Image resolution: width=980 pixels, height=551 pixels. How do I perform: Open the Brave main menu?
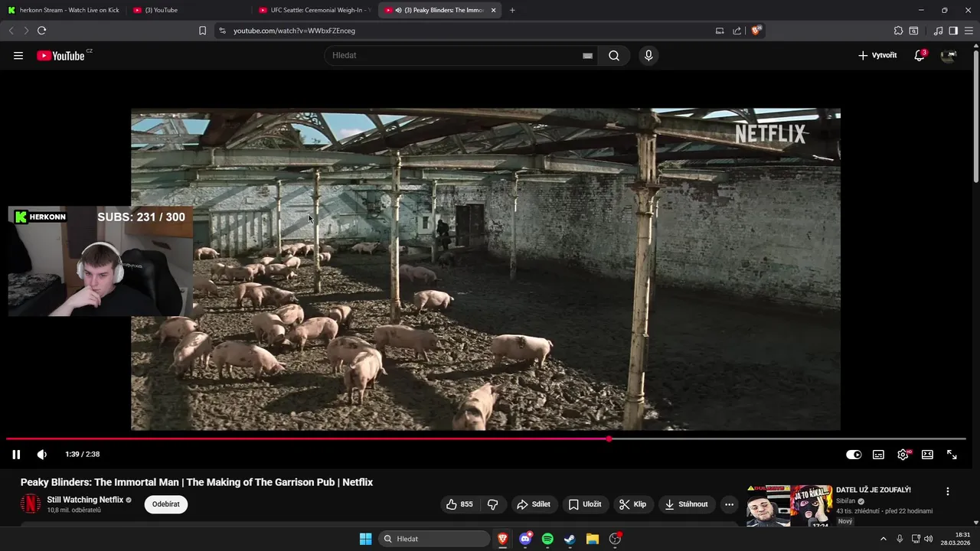coord(969,31)
